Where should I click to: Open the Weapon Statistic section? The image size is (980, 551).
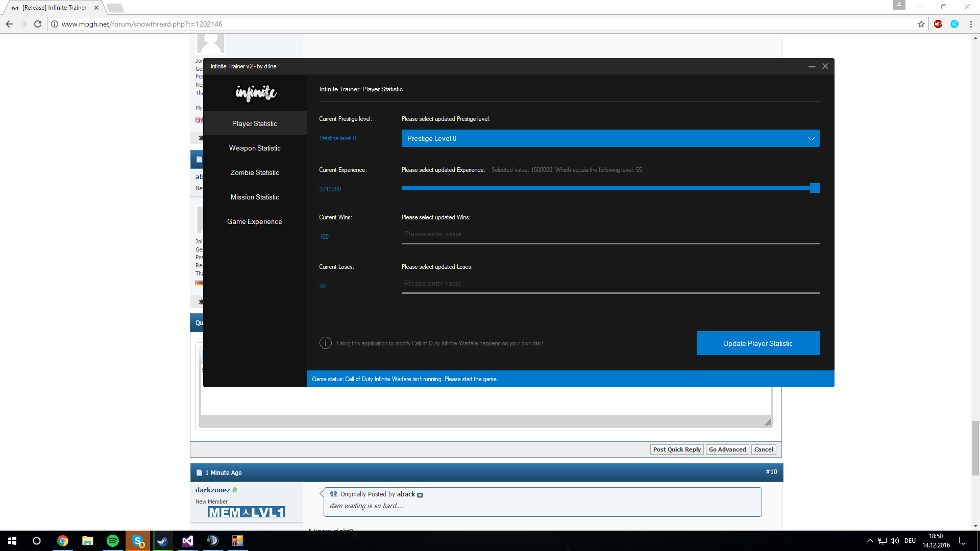(x=255, y=148)
